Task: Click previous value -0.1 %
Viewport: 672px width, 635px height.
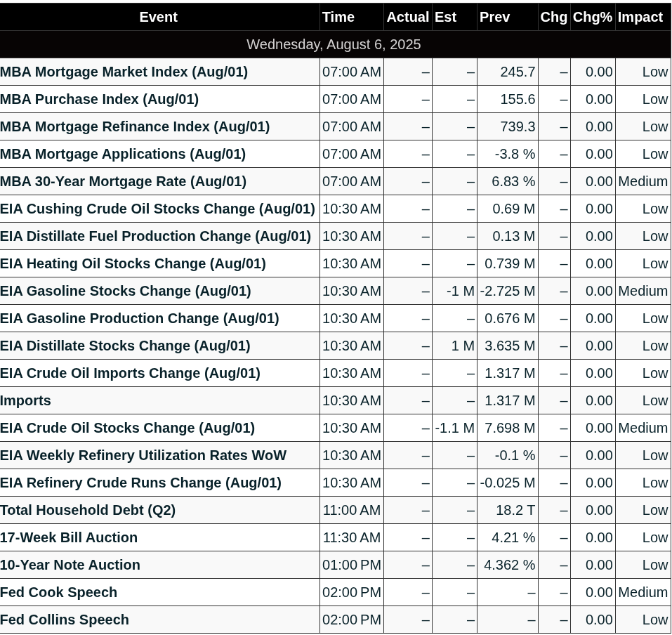Action: (x=515, y=456)
